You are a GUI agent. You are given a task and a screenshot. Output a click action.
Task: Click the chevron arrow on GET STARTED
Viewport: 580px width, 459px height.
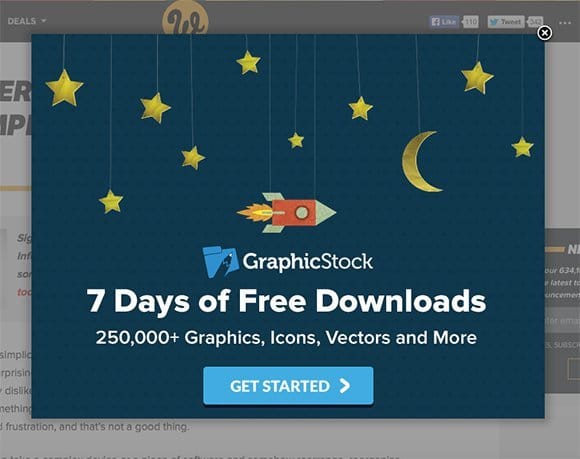(x=344, y=386)
